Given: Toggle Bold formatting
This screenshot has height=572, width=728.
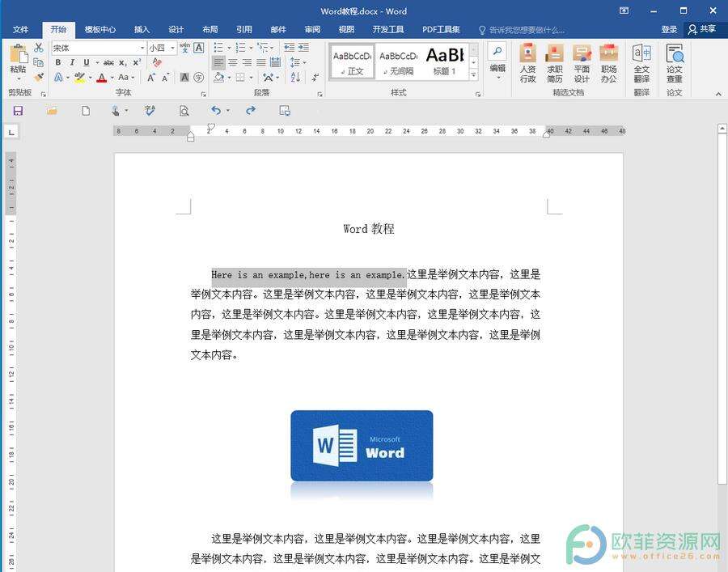Looking at the screenshot, I should (x=58, y=62).
